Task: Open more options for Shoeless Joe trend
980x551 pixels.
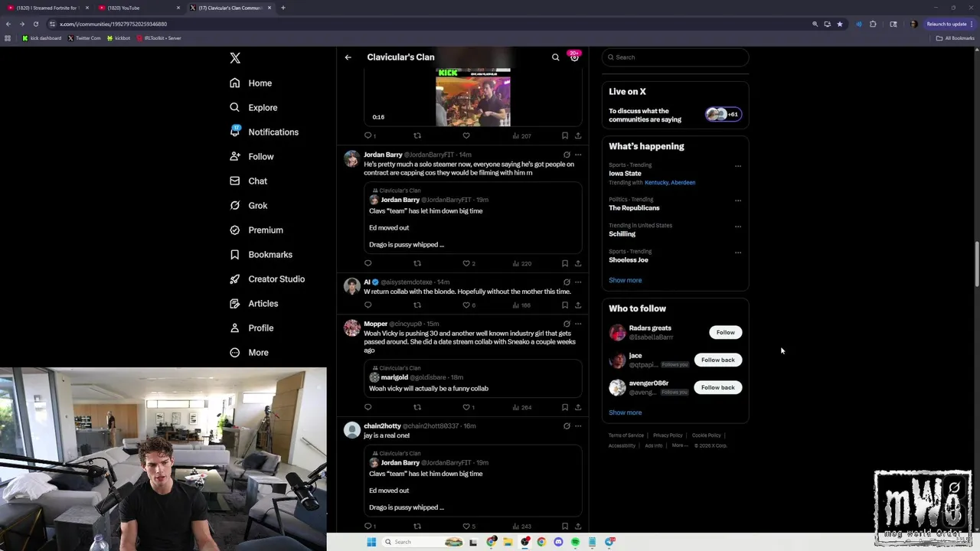Action: (x=738, y=253)
